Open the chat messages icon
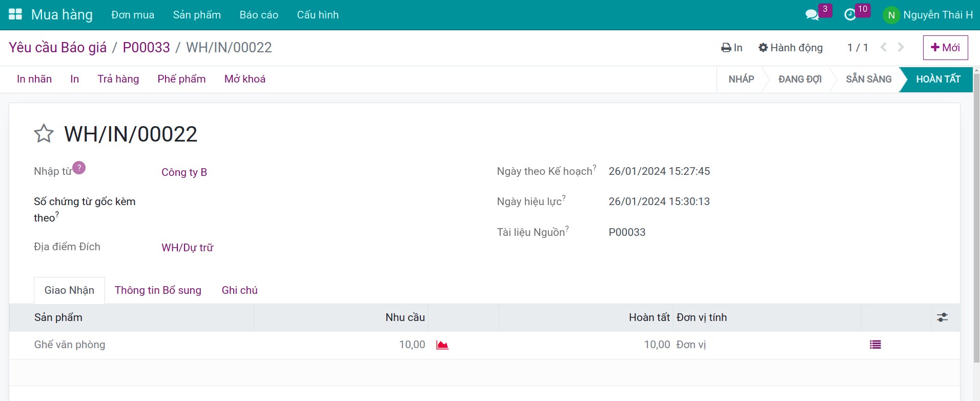The image size is (980, 401). pos(812,15)
